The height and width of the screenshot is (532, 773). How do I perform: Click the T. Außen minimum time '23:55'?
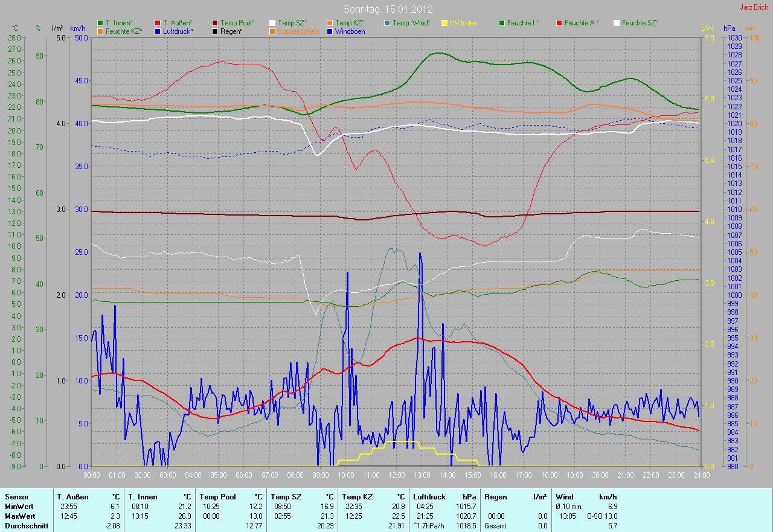[x=69, y=507]
